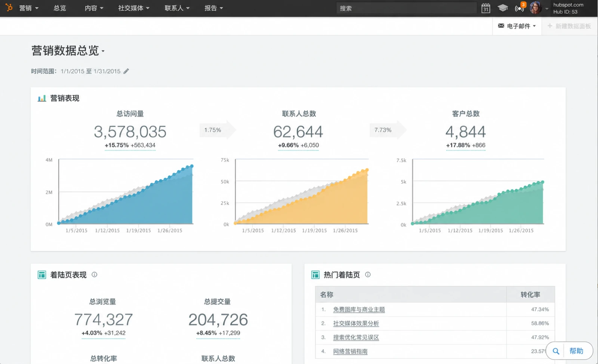Open account dropdown arrow beside avatar
598x364 pixels.
[547, 8]
